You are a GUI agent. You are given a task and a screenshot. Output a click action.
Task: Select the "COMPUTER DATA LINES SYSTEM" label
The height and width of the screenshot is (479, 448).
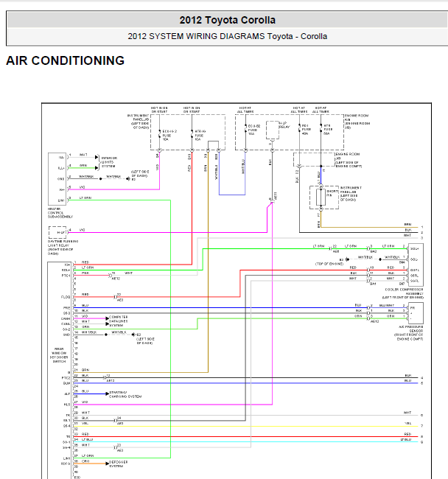point(119,321)
